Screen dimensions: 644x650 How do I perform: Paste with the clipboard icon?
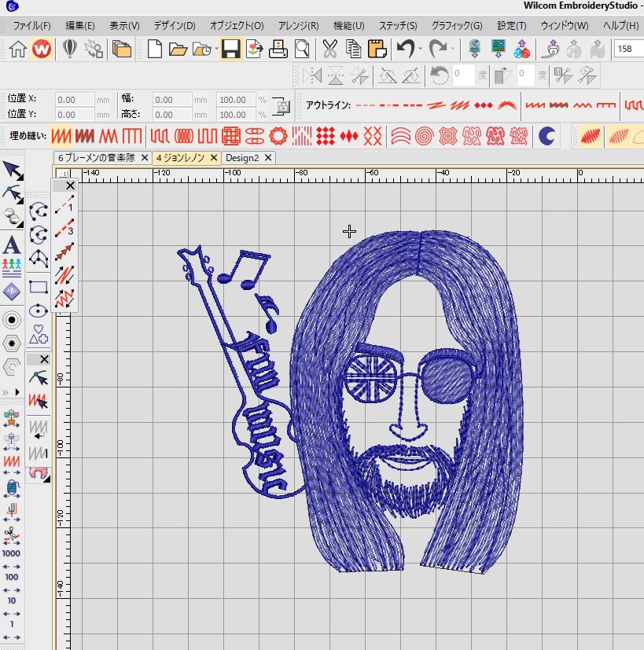[377, 49]
